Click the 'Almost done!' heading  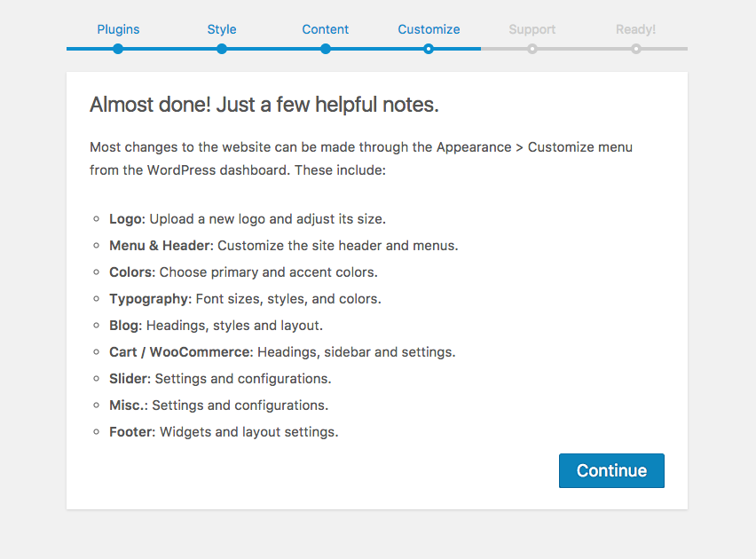pyautogui.click(x=264, y=105)
